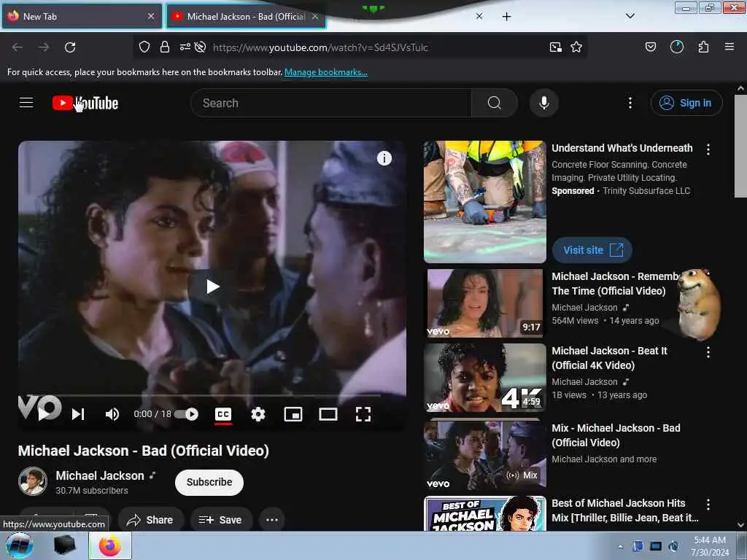Screen dimensions: 747x560
Task: Go forward one page
Action: pos(44,47)
